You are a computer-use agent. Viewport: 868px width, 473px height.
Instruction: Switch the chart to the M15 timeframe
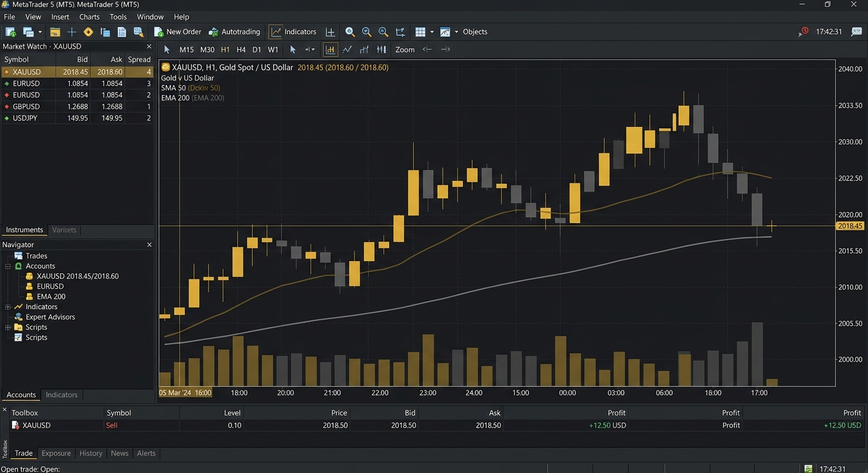186,49
